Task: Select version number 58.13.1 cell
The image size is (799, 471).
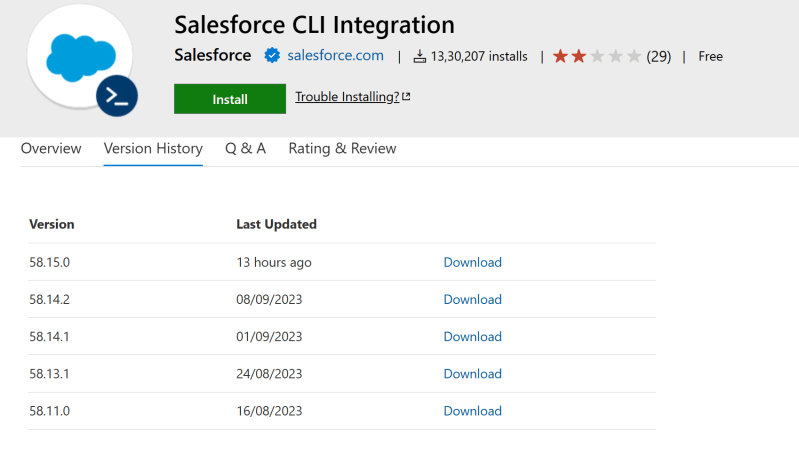Action: 49,374
